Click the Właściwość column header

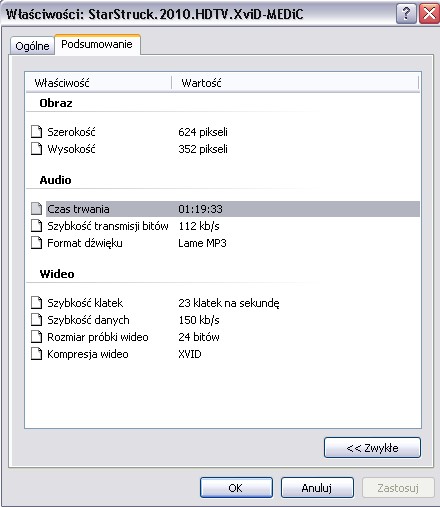(99, 83)
